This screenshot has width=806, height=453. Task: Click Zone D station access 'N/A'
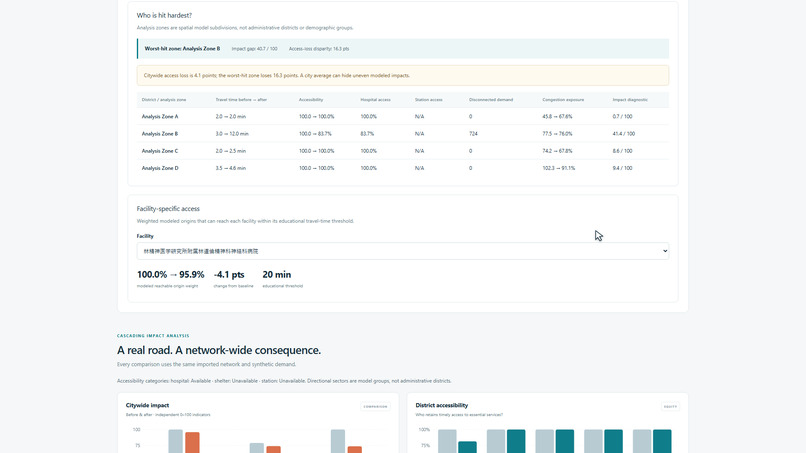coord(419,168)
